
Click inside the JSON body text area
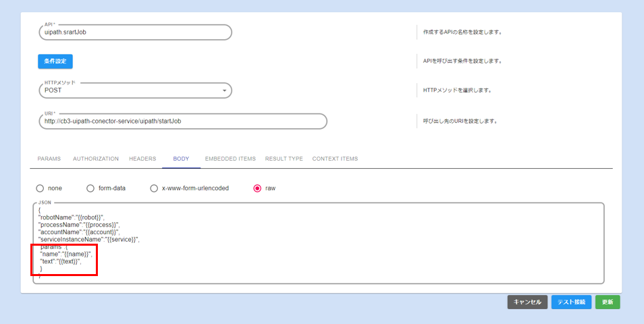[x=338, y=243]
